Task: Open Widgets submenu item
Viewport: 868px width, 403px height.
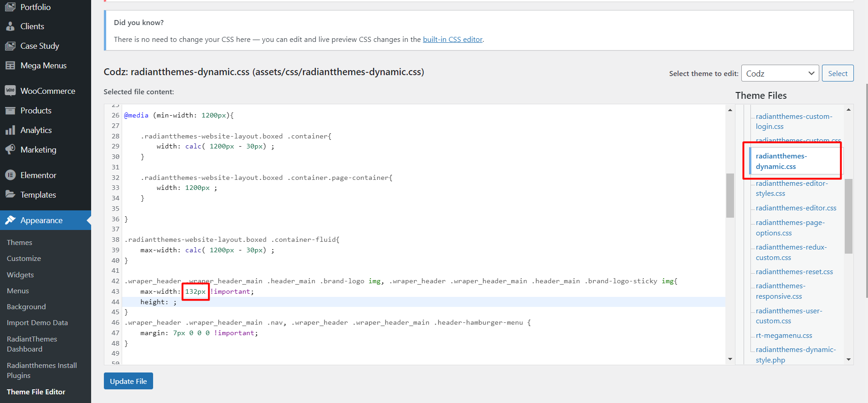Action: [21, 275]
